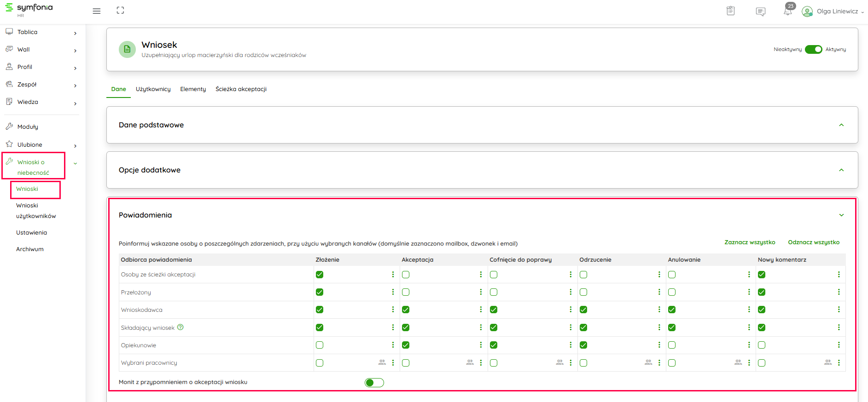868x402 pixels.
Task: Collapse the Opcje dodatkowe section
Action: [x=841, y=170]
